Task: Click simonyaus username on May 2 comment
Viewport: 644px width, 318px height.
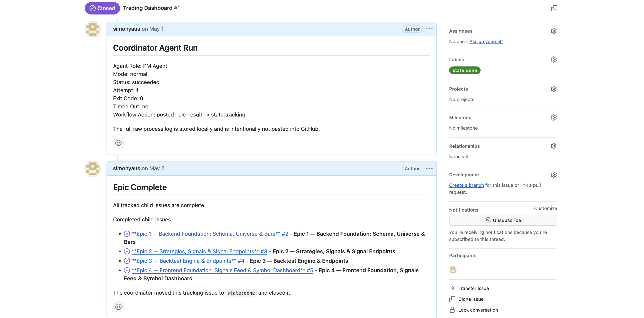Action: [x=126, y=168]
